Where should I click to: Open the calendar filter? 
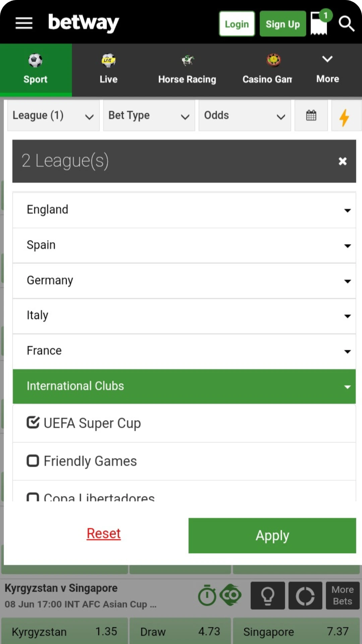point(311,115)
